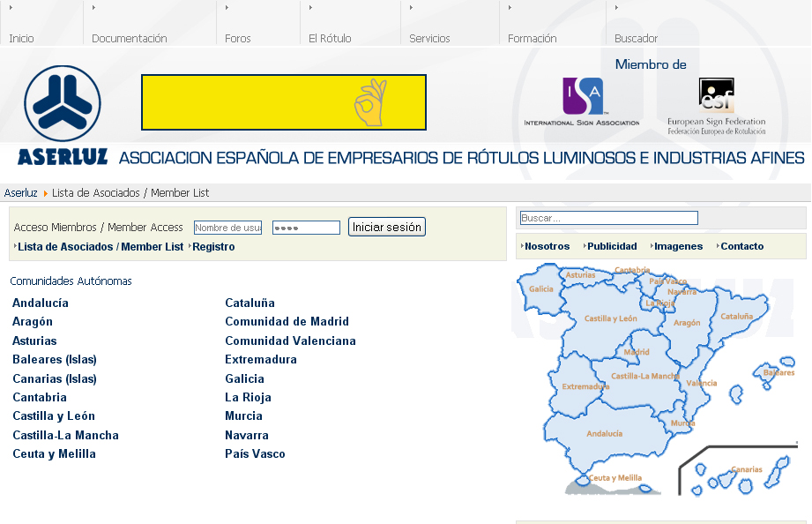This screenshot has height=524, width=812.
Task: Select Baleares (Islas) in the list
Action: click(55, 359)
